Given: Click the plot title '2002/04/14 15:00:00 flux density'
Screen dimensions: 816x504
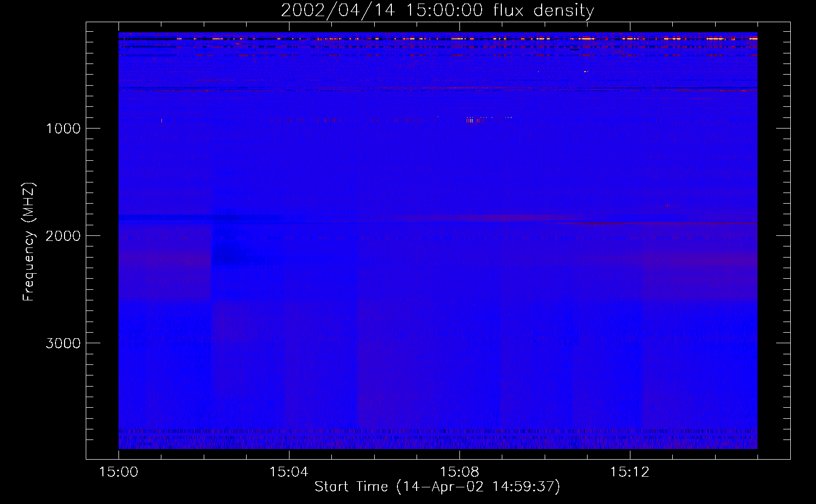Looking at the screenshot, I should tap(437, 11).
